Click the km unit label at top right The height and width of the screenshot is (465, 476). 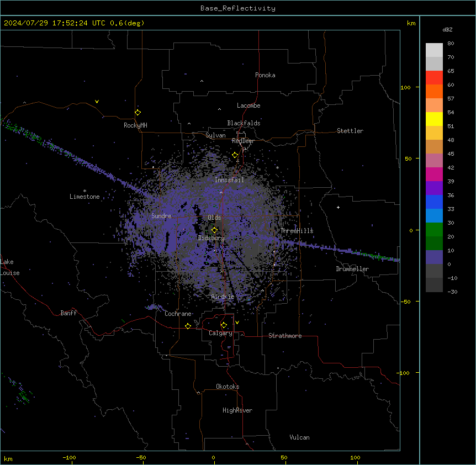tap(411, 23)
